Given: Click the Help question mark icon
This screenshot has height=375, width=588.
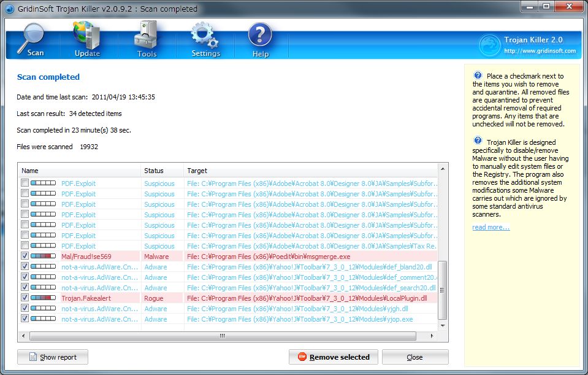Looking at the screenshot, I should tap(260, 36).
